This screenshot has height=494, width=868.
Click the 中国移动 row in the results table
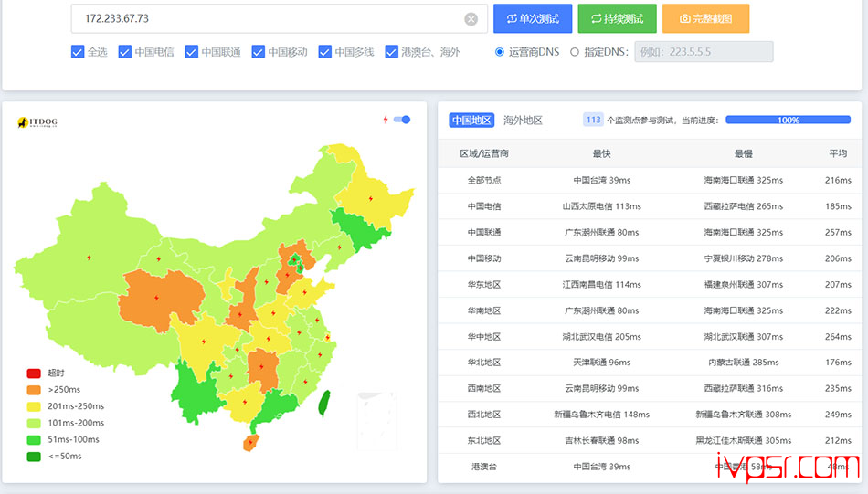tap(650, 258)
